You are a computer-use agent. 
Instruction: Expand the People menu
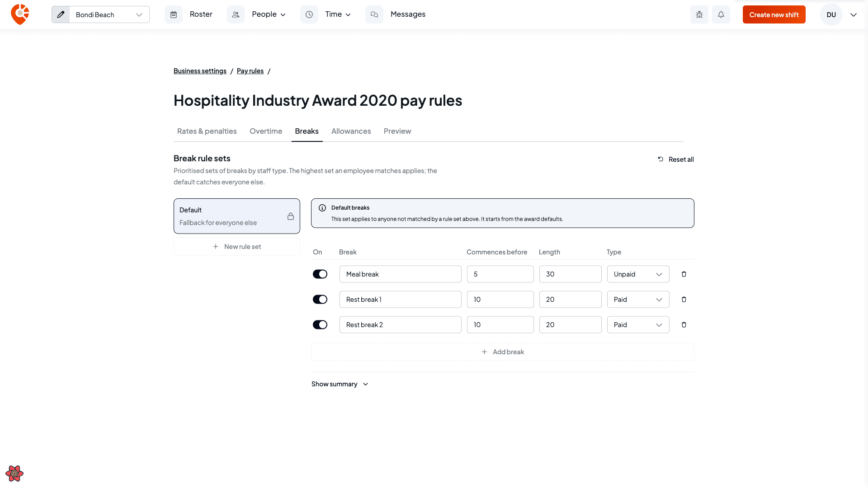click(x=269, y=14)
